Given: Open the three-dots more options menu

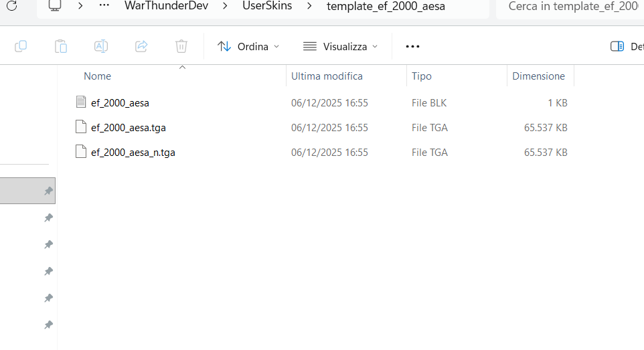Looking at the screenshot, I should pyautogui.click(x=412, y=46).
